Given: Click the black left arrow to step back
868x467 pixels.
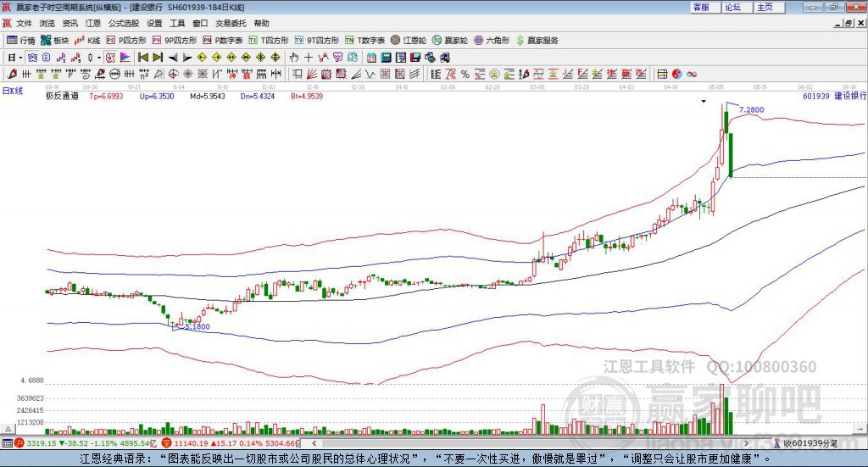Looking at the screenshot, I should coord(173,58).
